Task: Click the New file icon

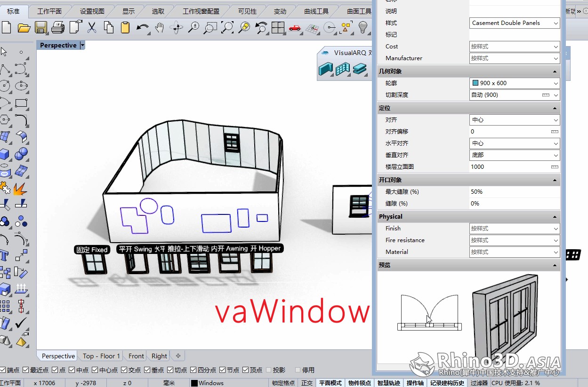Action: click(x=6, y=27)
